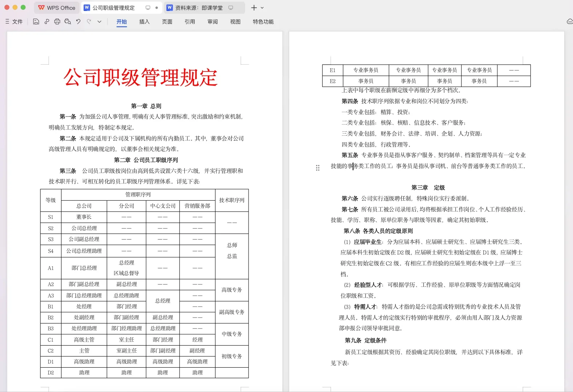Click table cell 营销服务部
573x392 pixels.
point(197,206)
